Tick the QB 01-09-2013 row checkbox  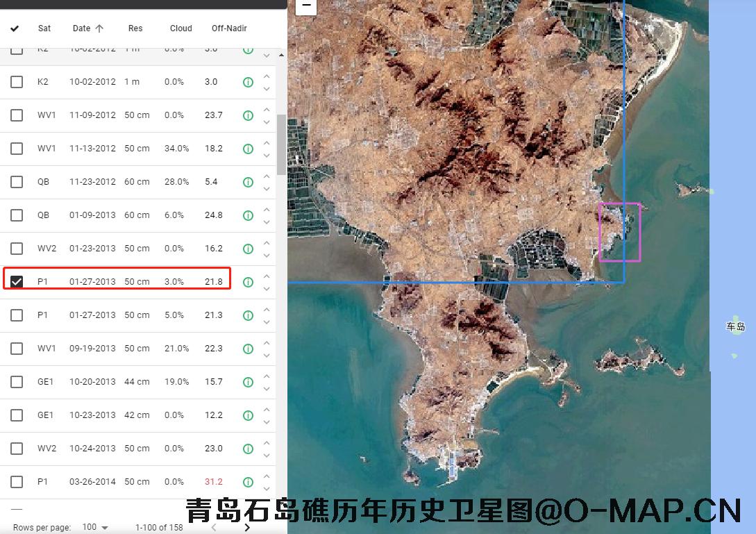pos(17,215)
